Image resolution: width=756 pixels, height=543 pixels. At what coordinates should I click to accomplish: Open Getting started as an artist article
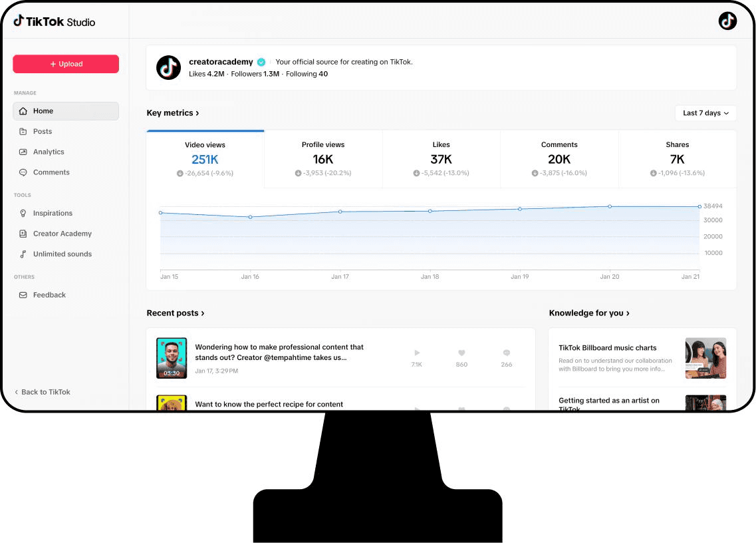click(609, 405)
